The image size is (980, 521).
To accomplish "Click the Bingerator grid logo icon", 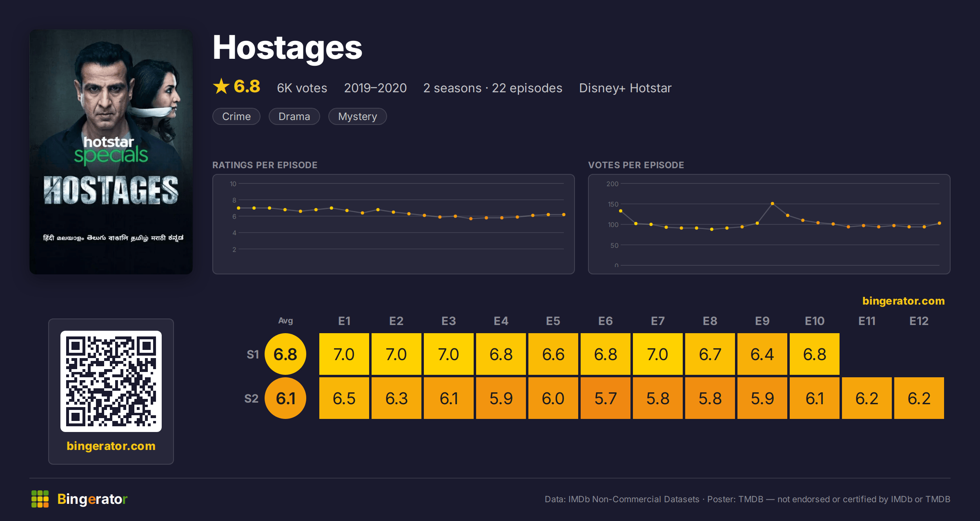I will coord(40,499).
